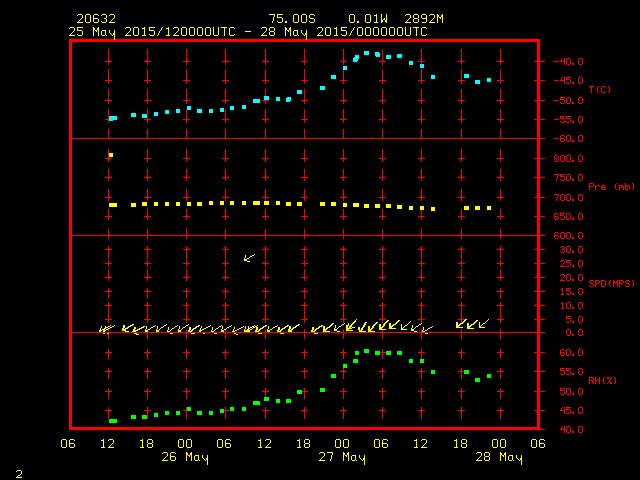Image resolution: width=640 pixels, height=480 pixels.
Task: Click the rightmost wind arrow in the speed panel
Action: click(x=484, y=323)
